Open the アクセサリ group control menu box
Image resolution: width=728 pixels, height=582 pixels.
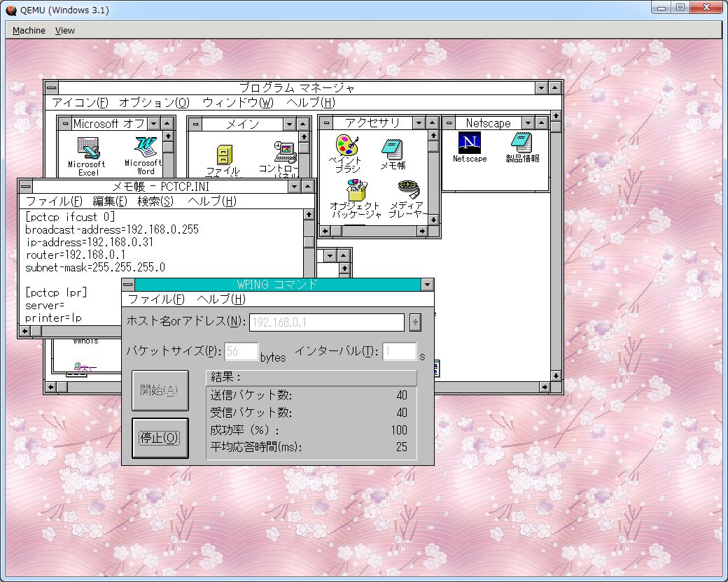pyautogui.click(x=326, y=123)
